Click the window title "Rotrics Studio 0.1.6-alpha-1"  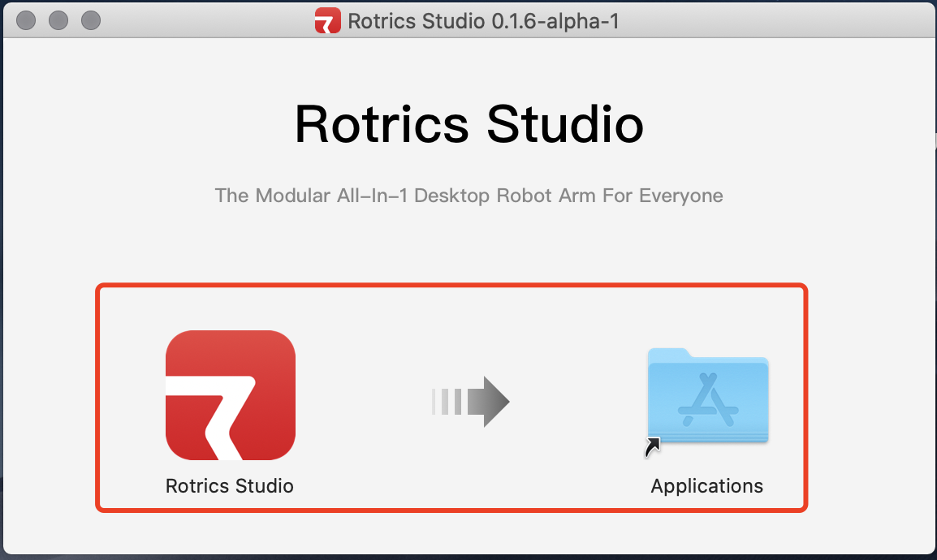(483, 21)
